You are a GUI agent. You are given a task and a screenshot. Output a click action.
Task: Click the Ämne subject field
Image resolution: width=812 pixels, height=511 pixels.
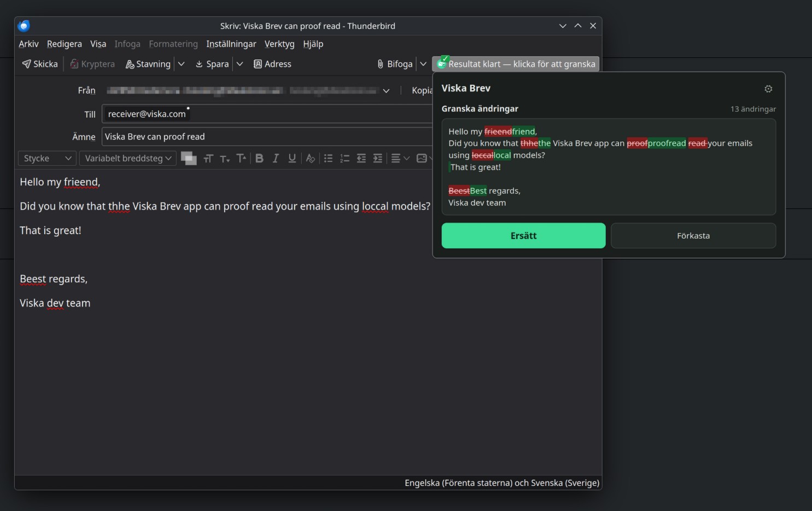click(x=267, y=137)
